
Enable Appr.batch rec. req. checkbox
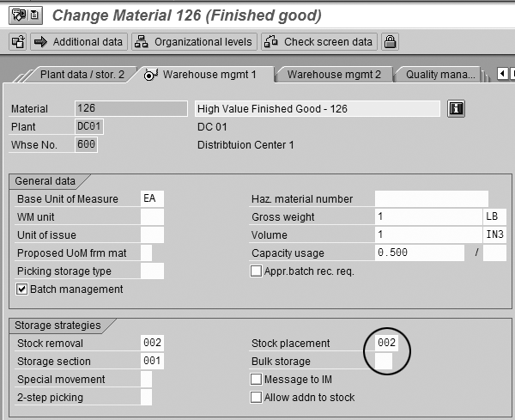[x=256, y=271]
